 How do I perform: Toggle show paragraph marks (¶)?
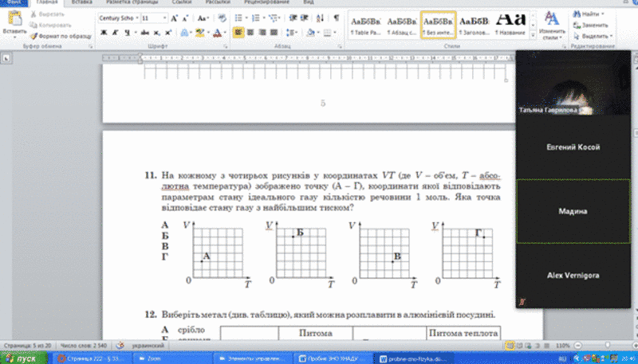tap(336, 18)
